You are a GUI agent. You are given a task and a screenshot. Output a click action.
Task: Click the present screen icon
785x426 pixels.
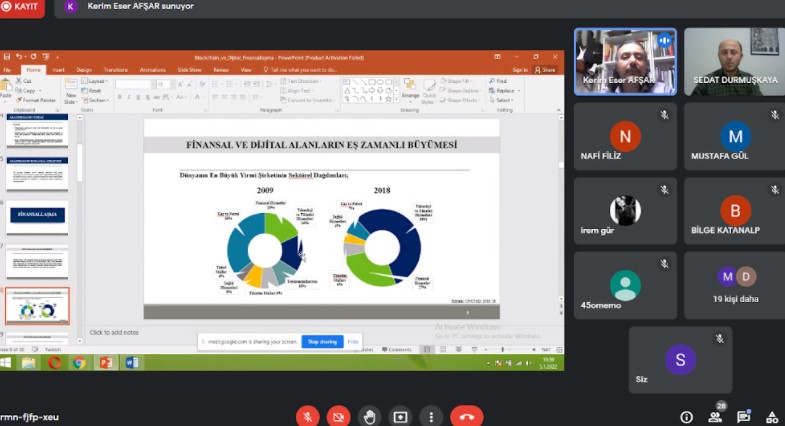point(400,416)
